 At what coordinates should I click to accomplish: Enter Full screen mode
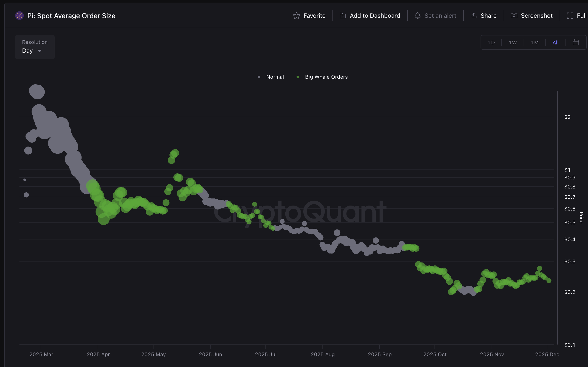point(570,15)
